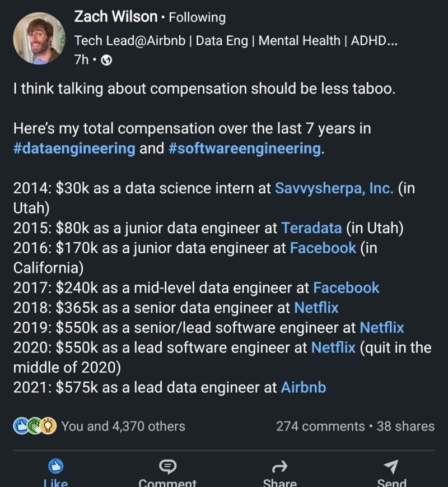The image size is (448, 487).
Task: View the 38 shares
Action: (405, 426)
